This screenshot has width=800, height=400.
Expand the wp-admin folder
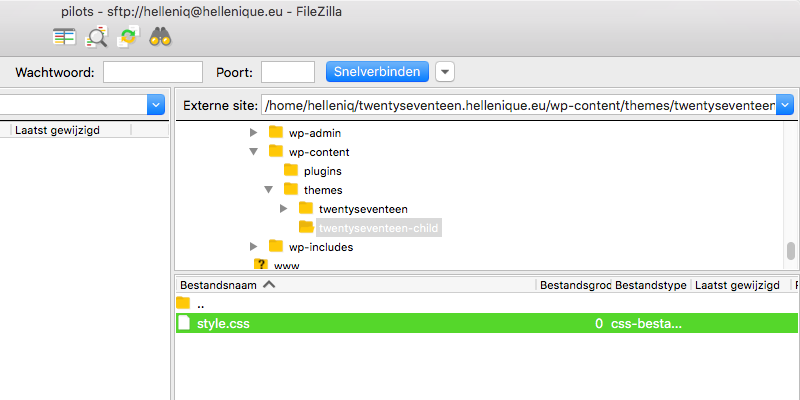click(254, 133)
